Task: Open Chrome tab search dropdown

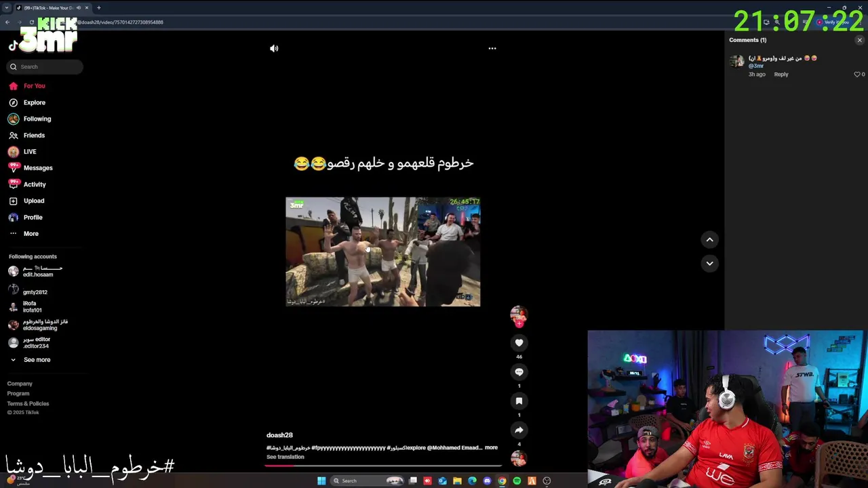Action: [7, 8]
